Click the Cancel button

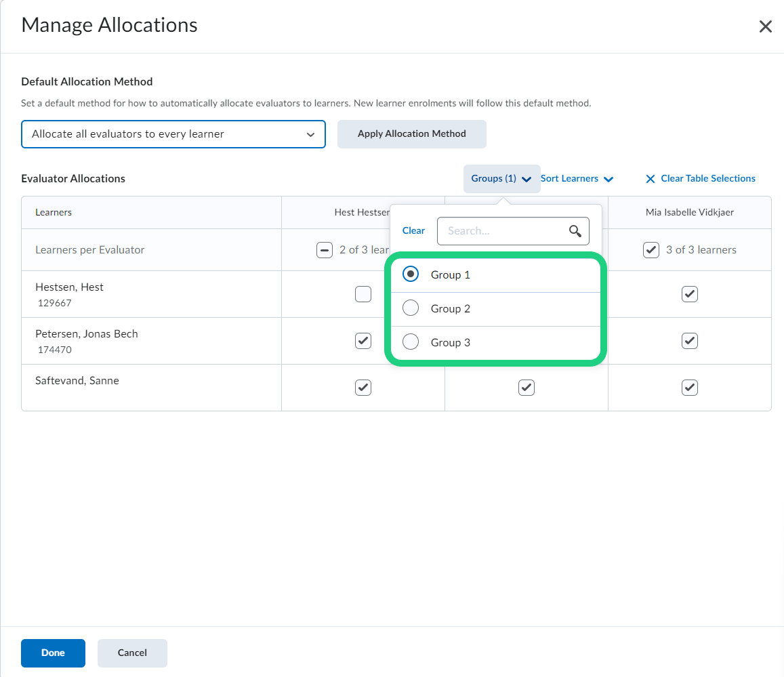132,653
